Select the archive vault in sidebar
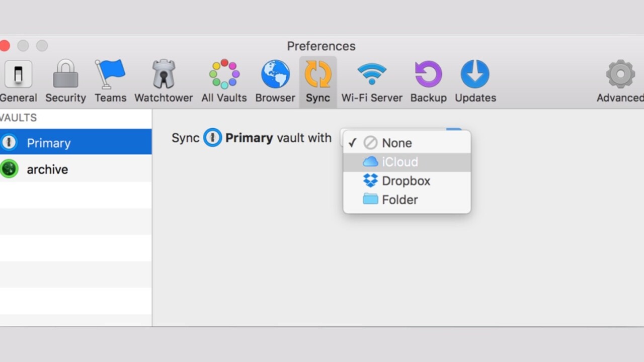The width and height of the screenshot is (644, 362). pyautogui.click(x=75, y=169)
